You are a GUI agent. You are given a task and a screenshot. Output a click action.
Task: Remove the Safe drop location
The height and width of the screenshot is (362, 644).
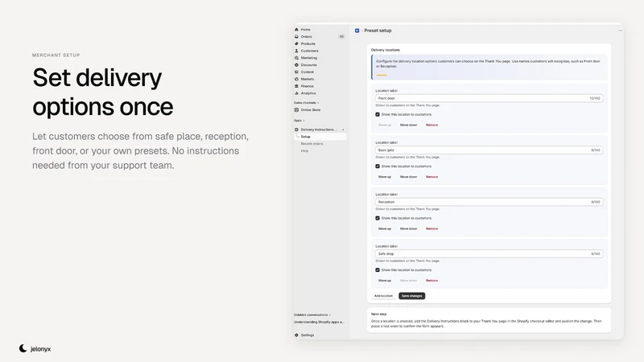point(431,280)
